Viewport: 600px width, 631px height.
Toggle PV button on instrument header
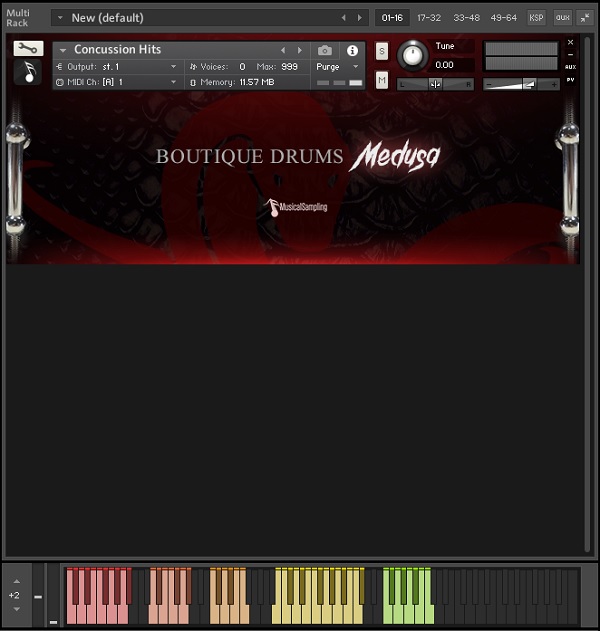click(570, 80)
